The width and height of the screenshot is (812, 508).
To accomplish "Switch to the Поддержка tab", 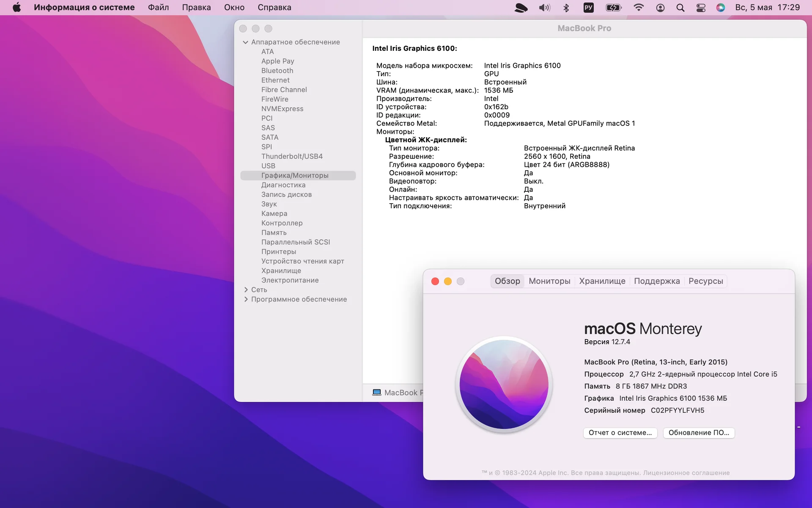I will 657,281.
